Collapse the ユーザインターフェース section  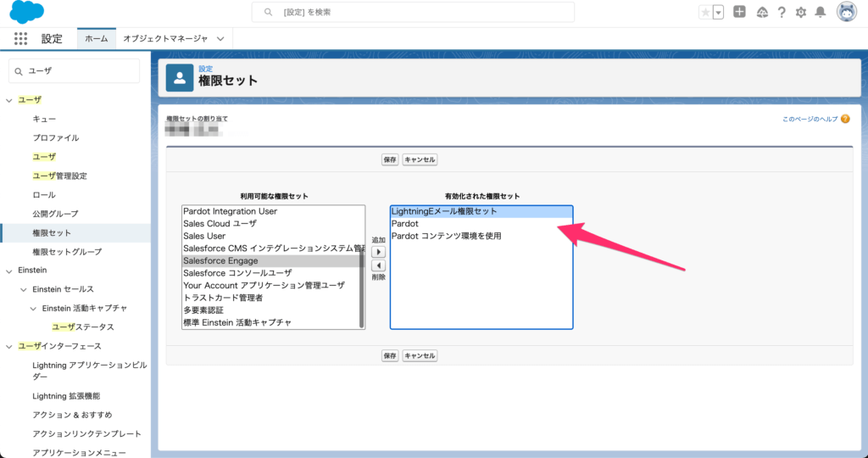8,347
